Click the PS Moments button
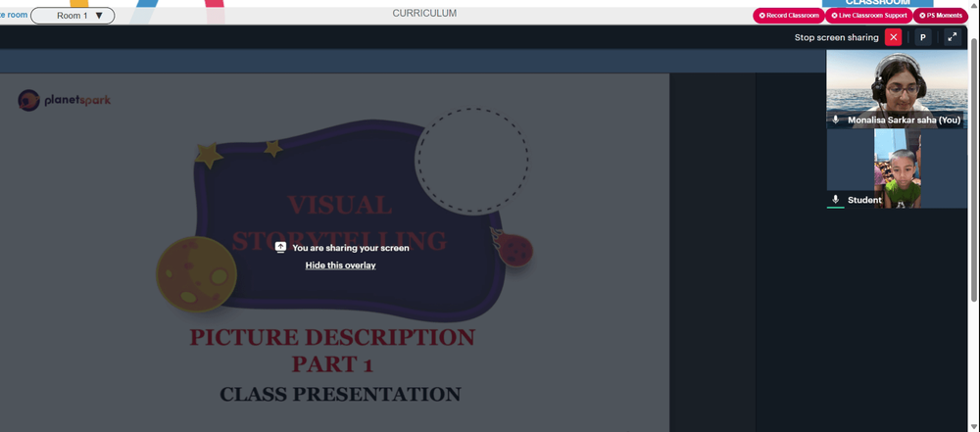Screen dimensions: 980x432 click(941, 16)
